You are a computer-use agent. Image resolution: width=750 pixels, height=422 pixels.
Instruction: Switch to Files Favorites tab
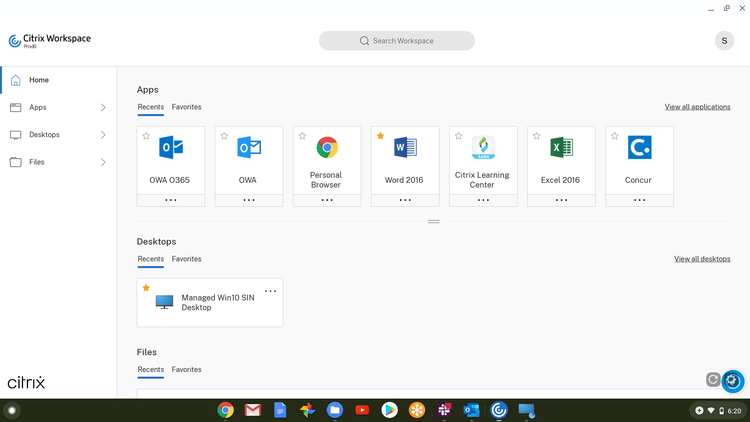(x=187, y=369)
